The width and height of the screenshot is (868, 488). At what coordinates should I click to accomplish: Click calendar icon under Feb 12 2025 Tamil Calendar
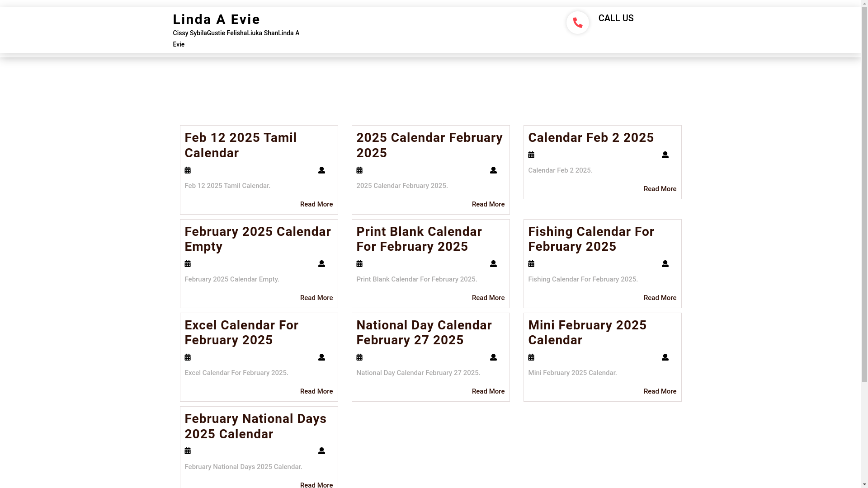pos(188,170)
